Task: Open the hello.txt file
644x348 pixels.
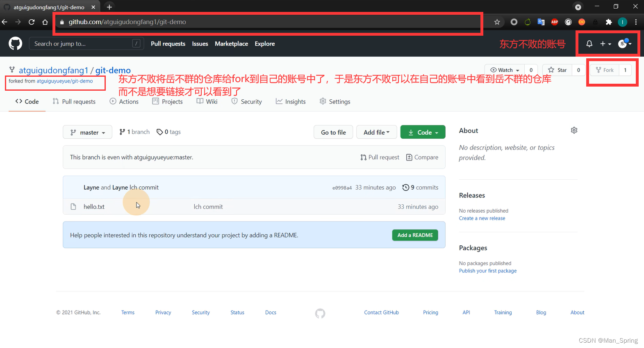Action: [x=94, y=207]
